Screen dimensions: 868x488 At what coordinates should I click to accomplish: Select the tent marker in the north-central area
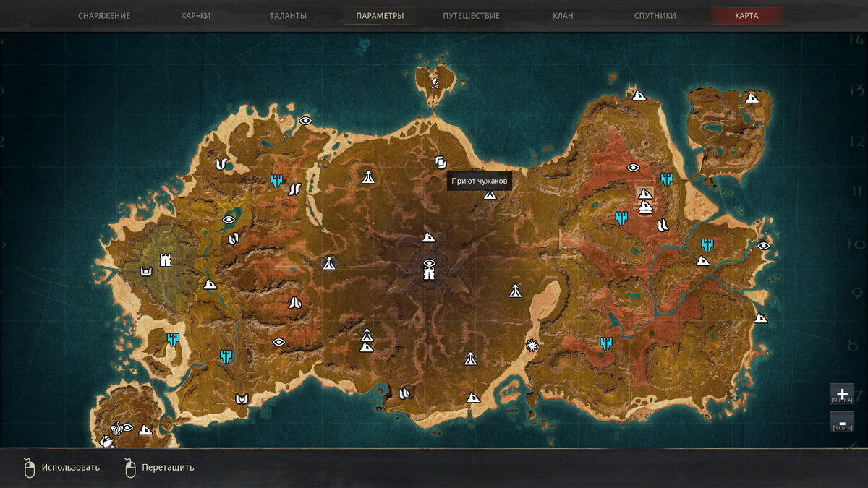click(368, 176)
